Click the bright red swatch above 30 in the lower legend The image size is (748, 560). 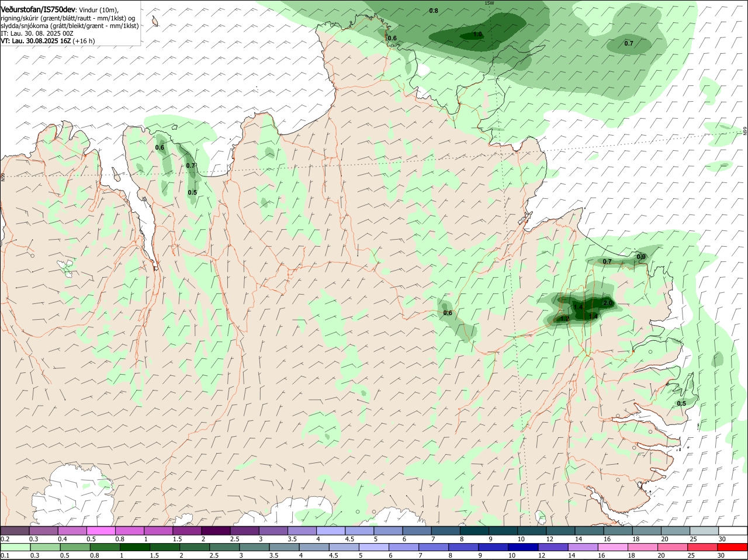(733, 547)
